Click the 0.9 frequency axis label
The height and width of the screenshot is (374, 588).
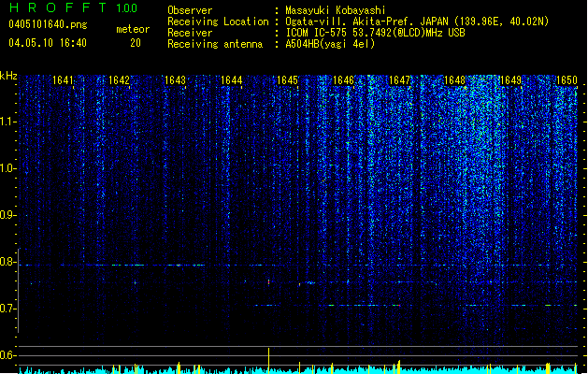tap(7, 215)
